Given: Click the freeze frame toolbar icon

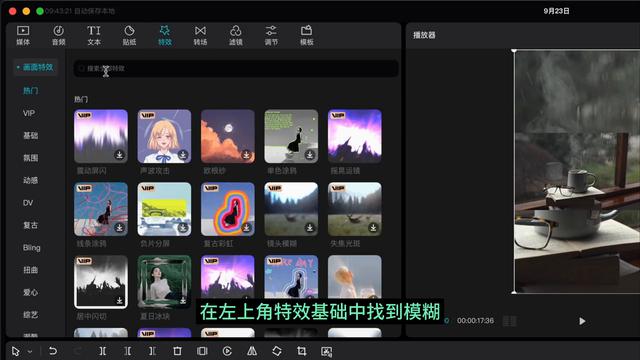Looking at the screenshot, I should pos(202,351).
